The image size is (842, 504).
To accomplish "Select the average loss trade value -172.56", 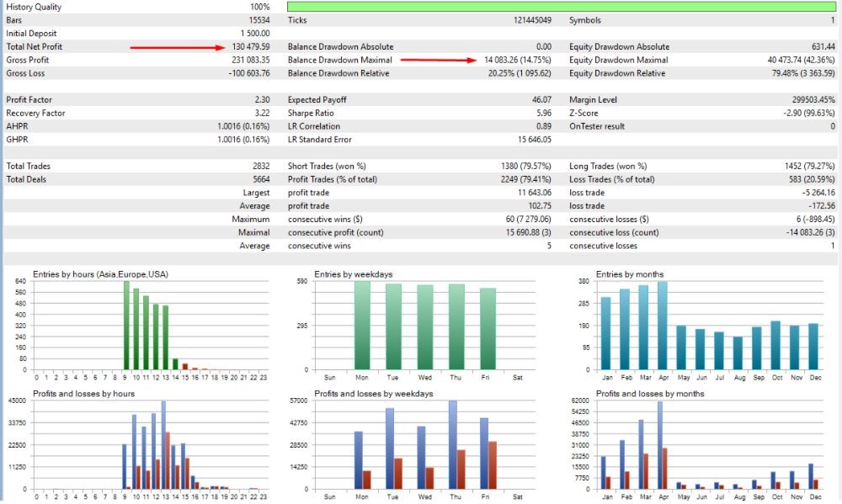I will click(x=822, y=206).
